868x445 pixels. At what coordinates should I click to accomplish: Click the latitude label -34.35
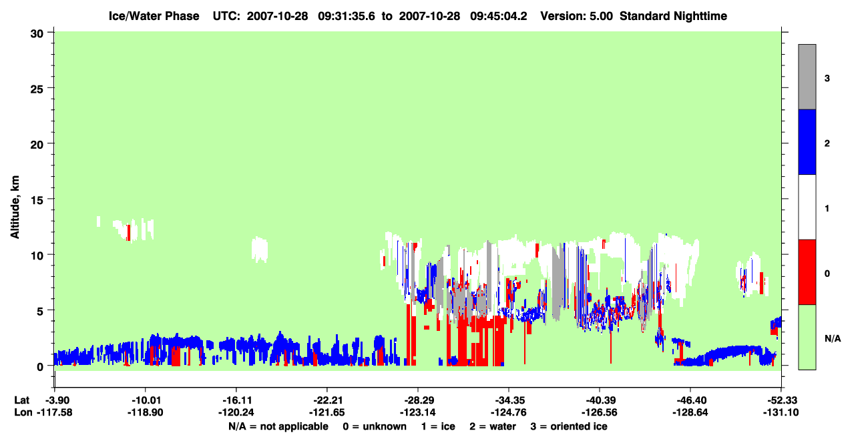pyautogui.click(x=508, y=400)
